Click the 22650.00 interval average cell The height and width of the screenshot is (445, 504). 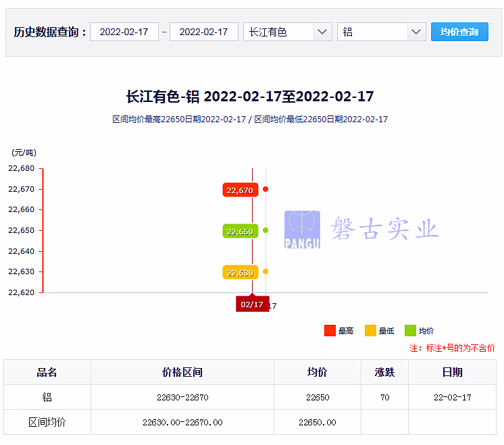318,422
